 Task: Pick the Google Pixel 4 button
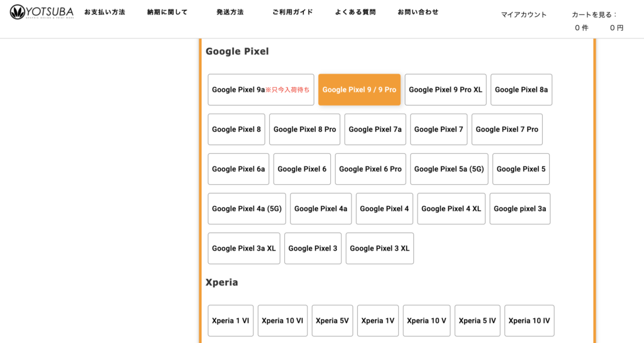384,209
